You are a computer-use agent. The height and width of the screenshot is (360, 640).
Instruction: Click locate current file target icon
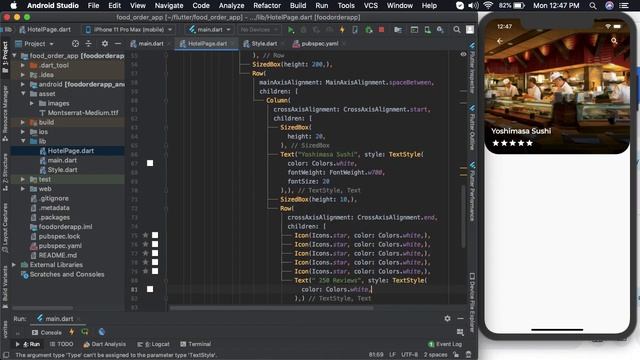(75, 43)
